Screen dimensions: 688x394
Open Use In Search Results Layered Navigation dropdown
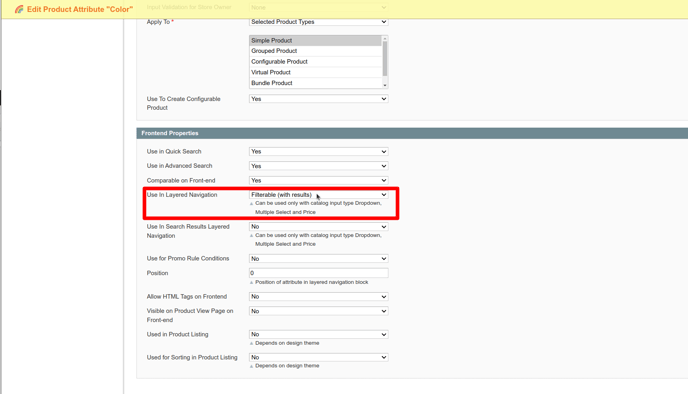click(319, 226)
